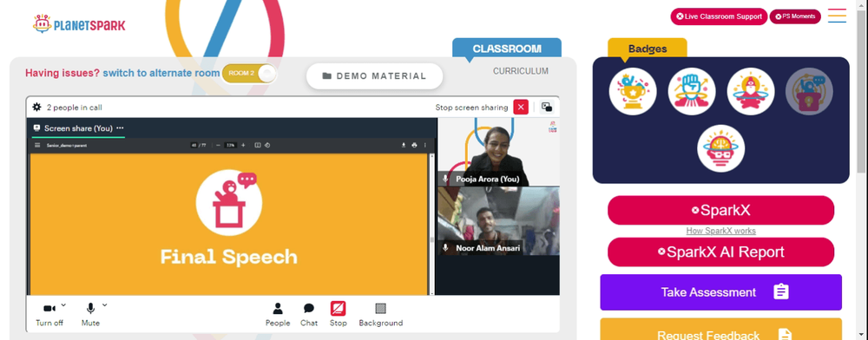The image size is (868, 340).
Task: Select the greyed-out speaker podium badge
Action: (x=809, y=91)
